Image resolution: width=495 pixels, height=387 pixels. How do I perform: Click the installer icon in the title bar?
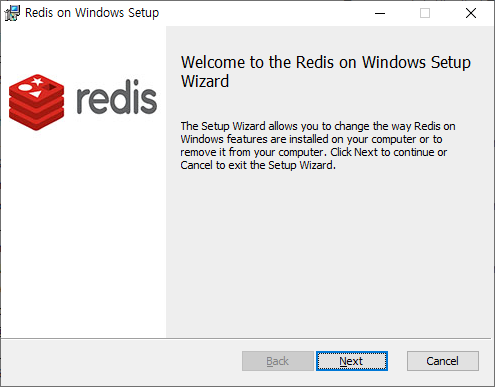tap(12, 13)
